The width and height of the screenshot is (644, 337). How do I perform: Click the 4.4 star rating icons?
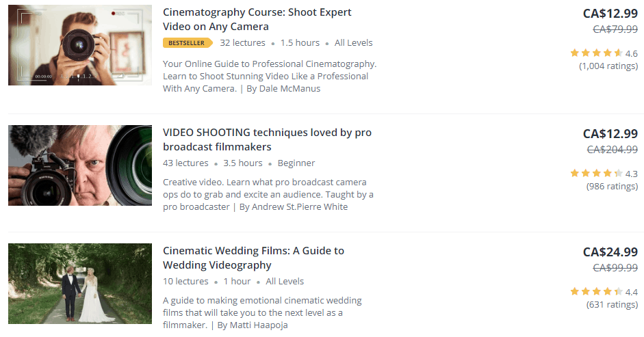coord(596,291)
